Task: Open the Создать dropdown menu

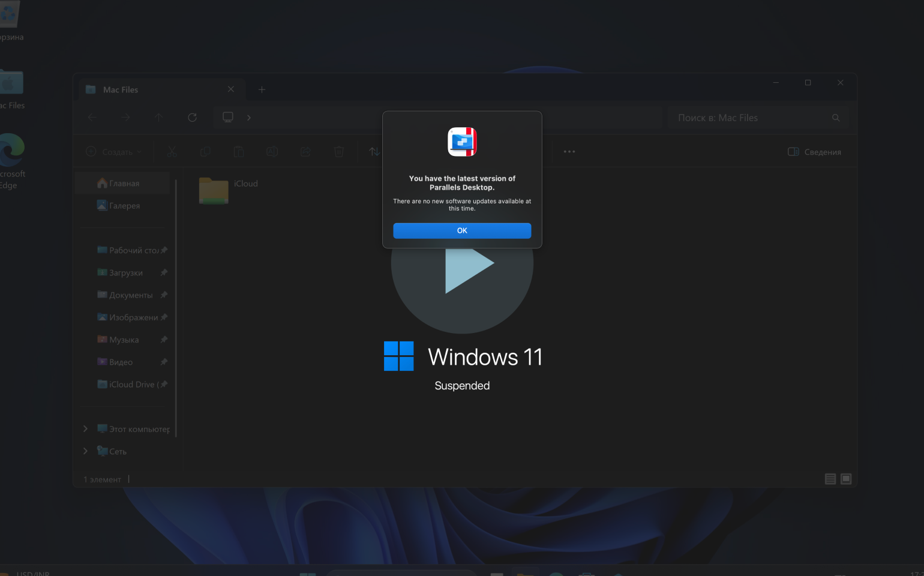Action: [x=114, y=152]
